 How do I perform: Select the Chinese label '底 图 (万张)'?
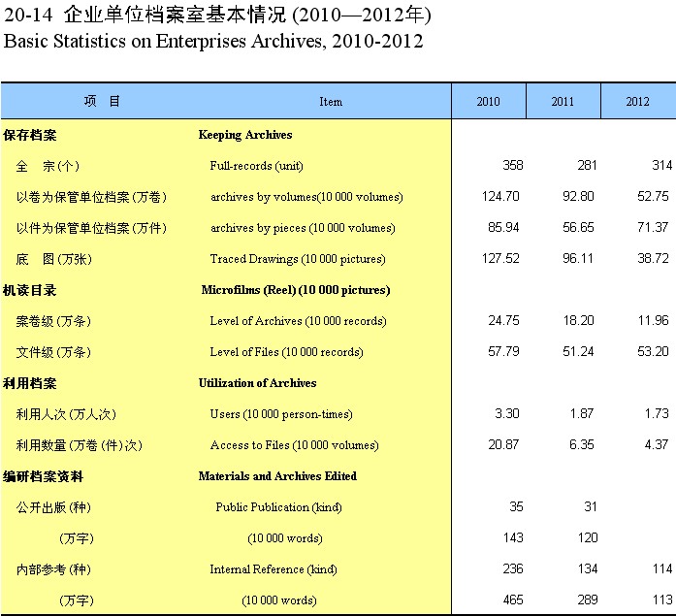[x=54, y=259]
